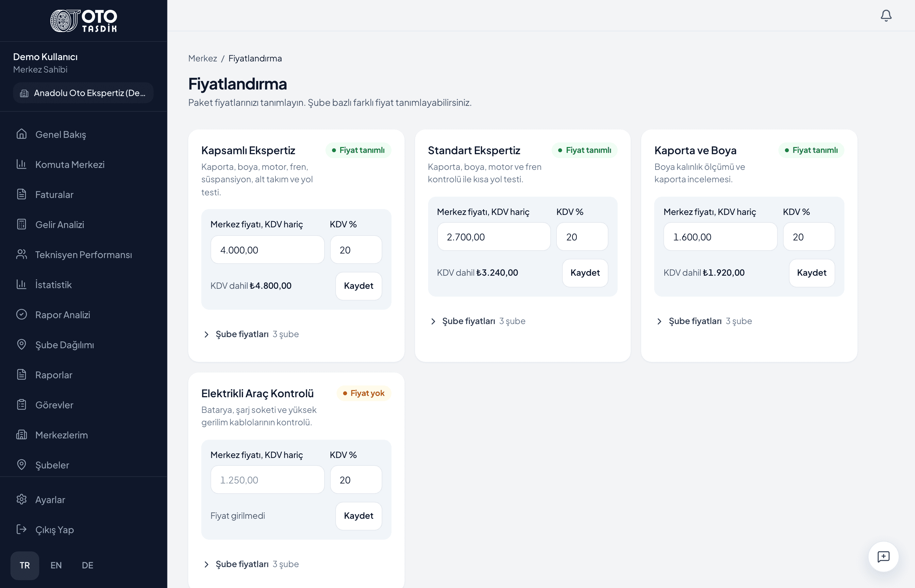The height and width of the screenshot is (588, 915).
Task: Click the Genel Bakış home icon
Action: 21,134
